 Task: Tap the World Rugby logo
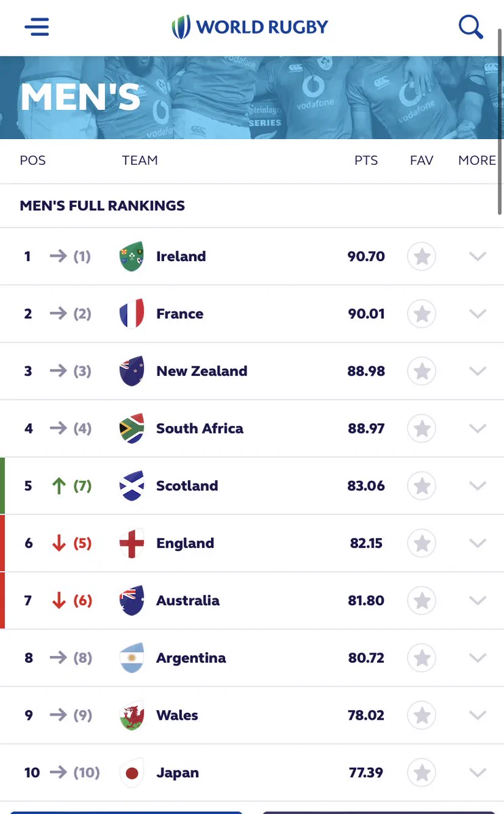250,27
